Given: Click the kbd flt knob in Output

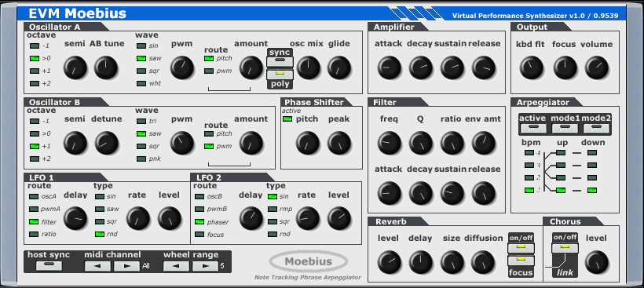Looking at the screenshot, I should tap(532, 67).
